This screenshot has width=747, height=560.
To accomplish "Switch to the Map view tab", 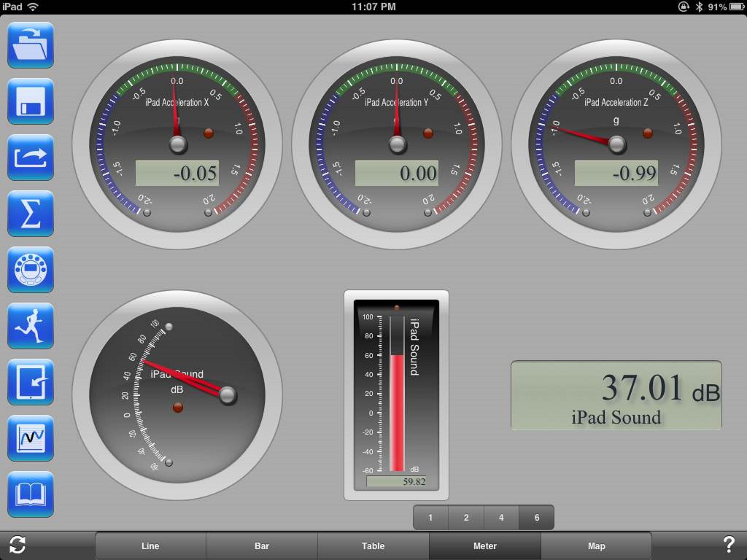I will [596, 546].
